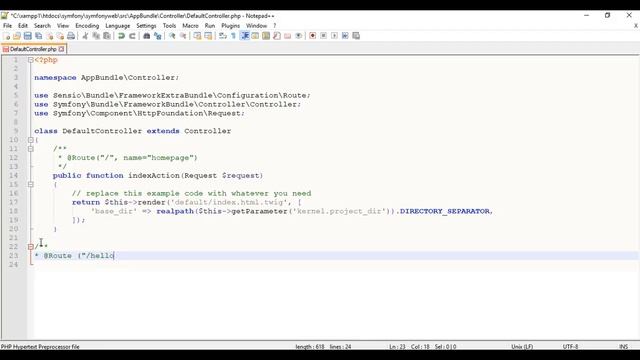The height and width of the screenshot is (360, 640).
Task: Open the View menu
Action: click(x=63, y=26)
